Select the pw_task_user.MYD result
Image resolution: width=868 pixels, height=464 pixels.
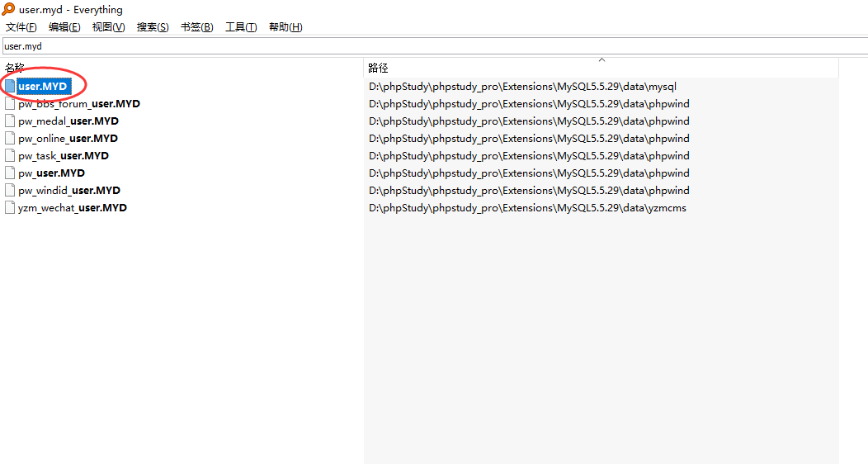[64, 155]
